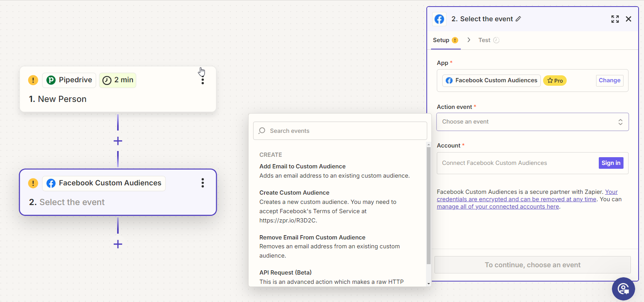
Task: Click the search magnifier icon in events list
Action: [x=262, y=131]
